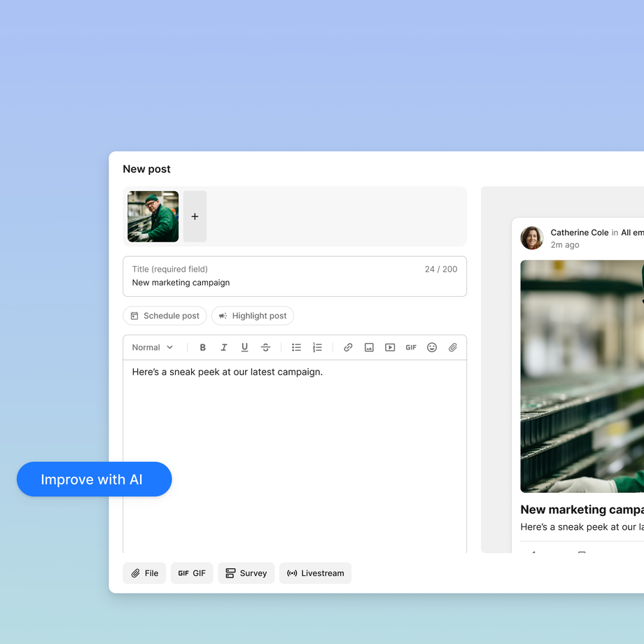
Task: Start a Livestream from the bottom bar
Action: point(316,573)
